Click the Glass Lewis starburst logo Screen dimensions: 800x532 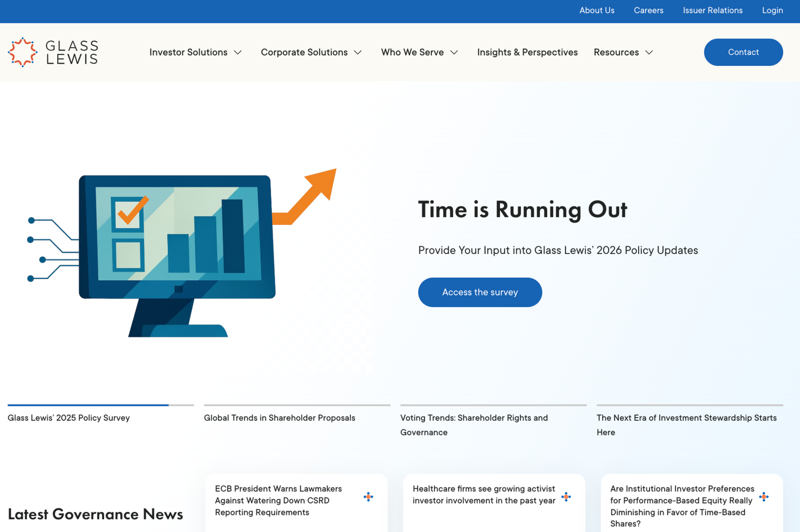pos(22,52)
